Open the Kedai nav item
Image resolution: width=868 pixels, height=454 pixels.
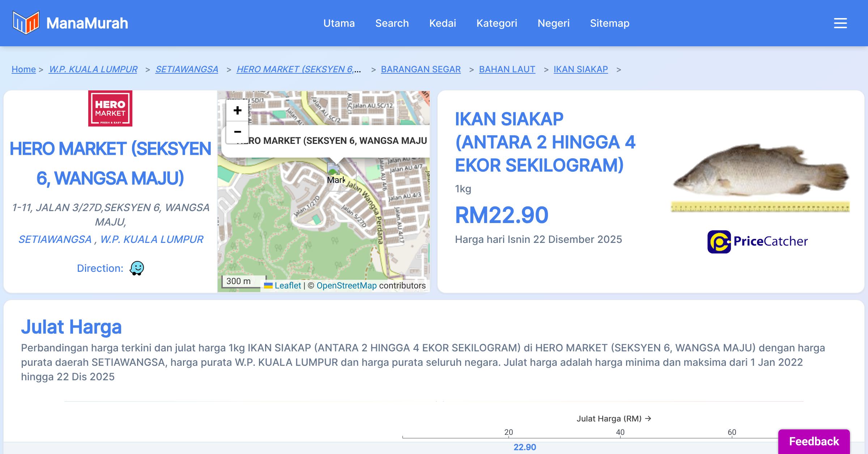coord(442,23)
